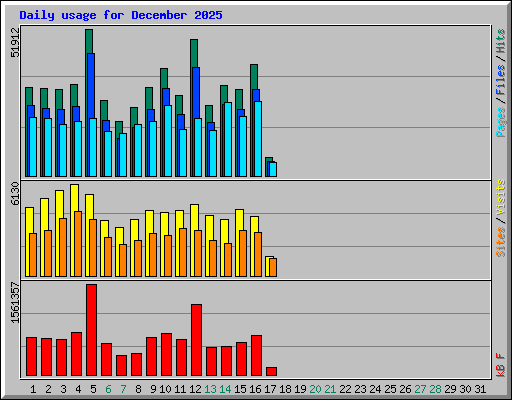The height and width of the screenshot is (400, 512).
Task: Click the red KB bar for day 10
Action: (167, 354)
